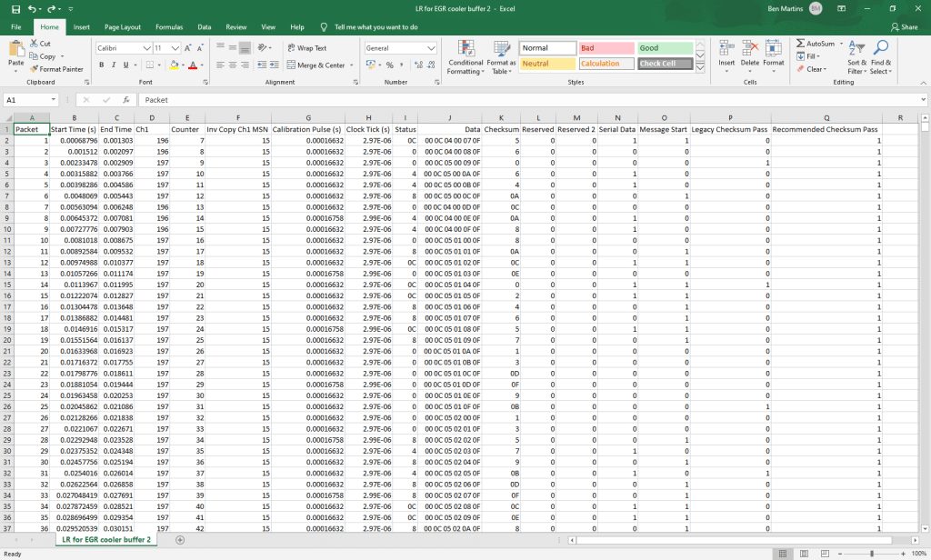
Task: Switch to the Formulas ribbon tab
Action: point(169,26)
